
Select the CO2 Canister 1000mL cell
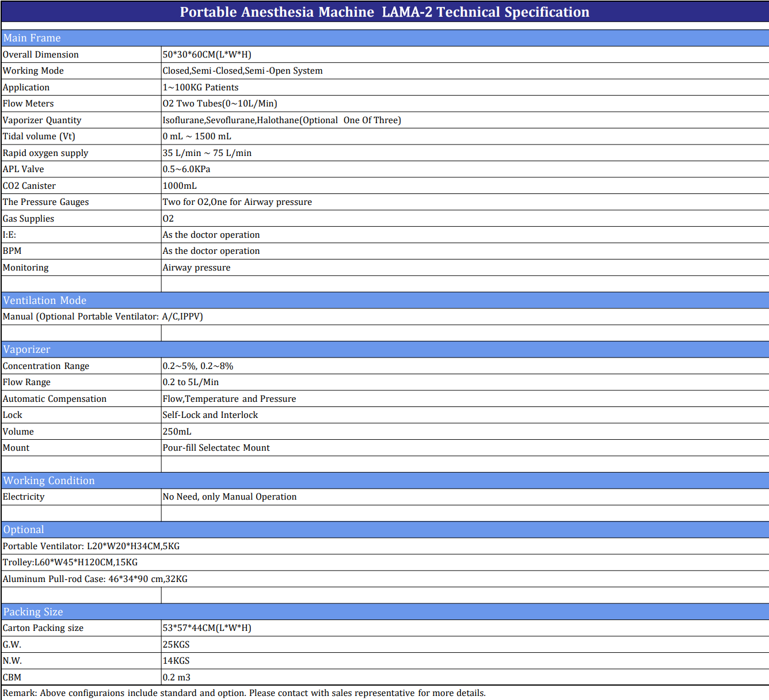tap(180, 186)
